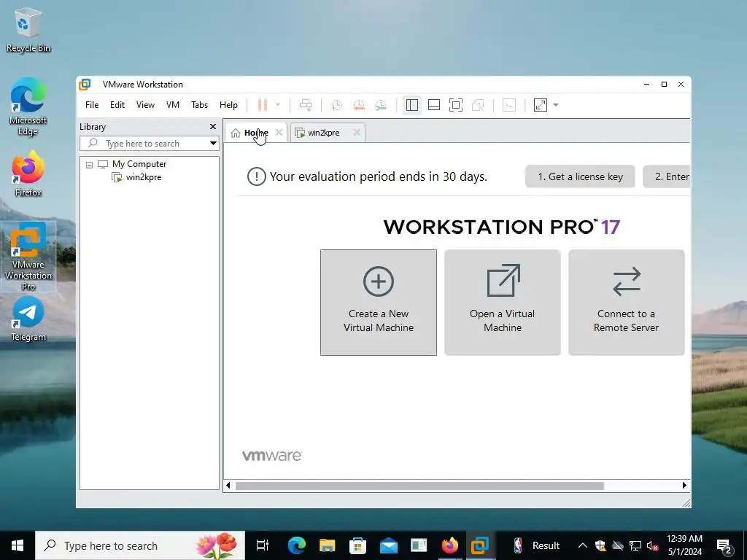Open Mail app from the taskbar

pos(389,545)
